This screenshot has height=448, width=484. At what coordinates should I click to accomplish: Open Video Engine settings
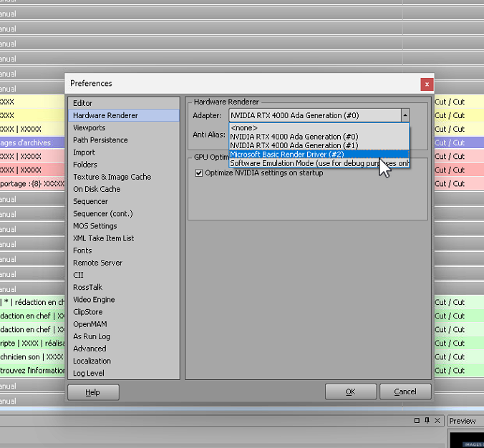point(124,300)
